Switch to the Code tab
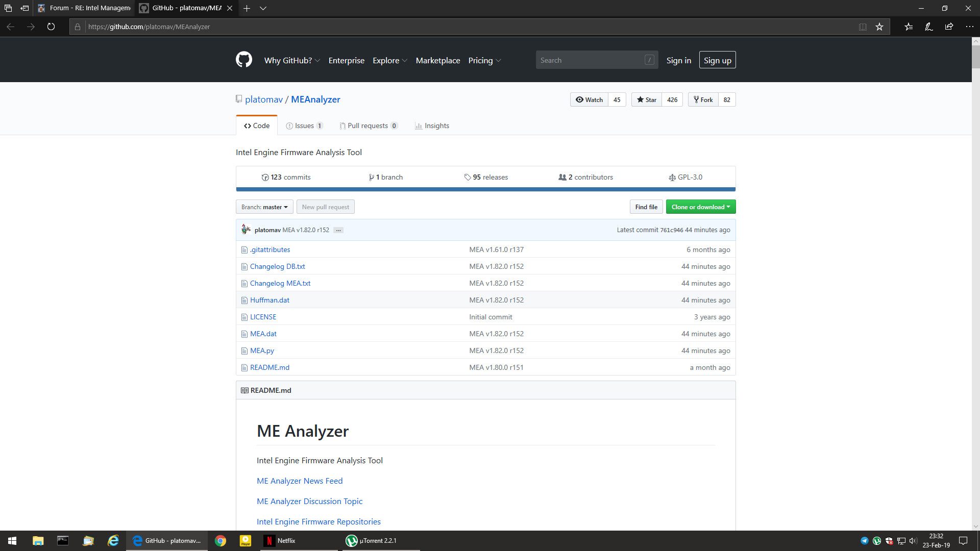The width and height of the screenshot is (980, 551). point(257,126)
